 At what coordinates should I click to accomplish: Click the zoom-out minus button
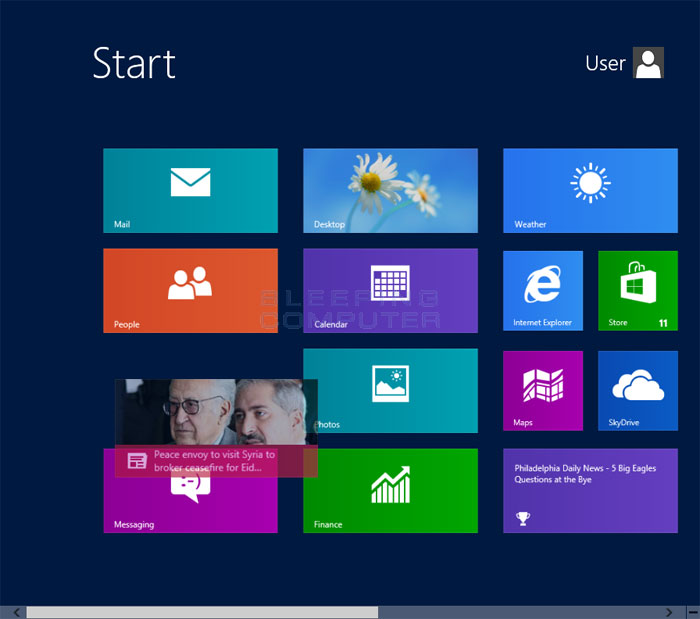point(692,612)
